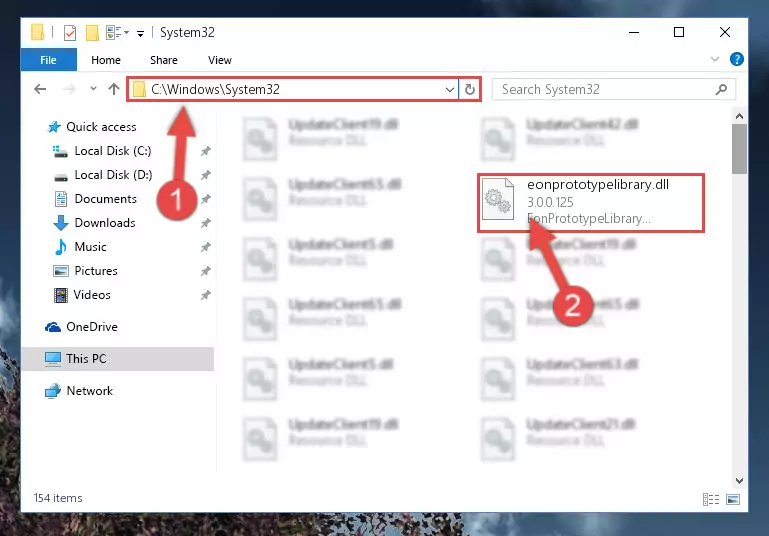Viewport: 769px width, 536px height.
Task: Click the pin icon next to Pictures
Action: pos(205,271)
